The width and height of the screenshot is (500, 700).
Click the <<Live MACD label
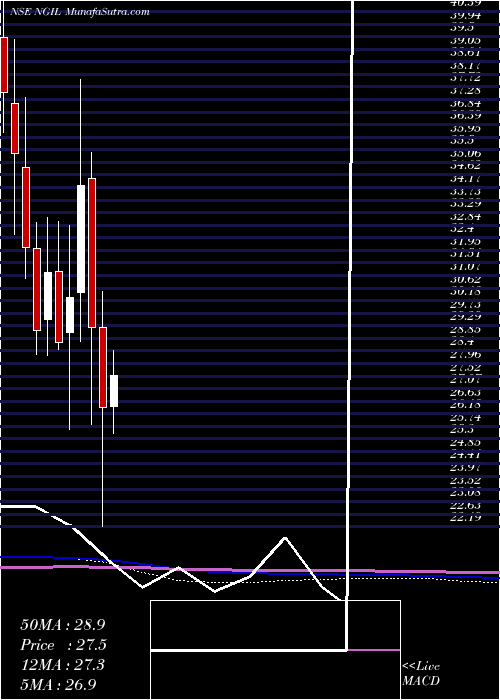pyautogui.click(x=421, y=674)
